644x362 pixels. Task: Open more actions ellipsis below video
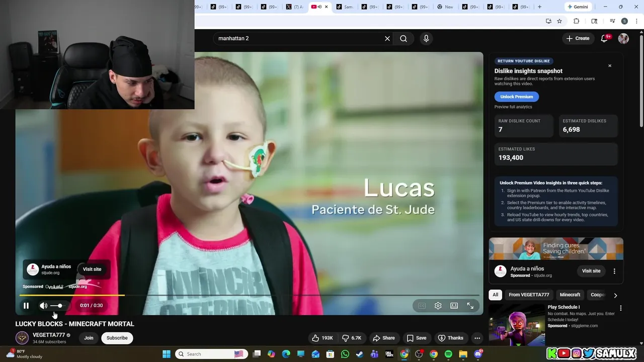(477, 338)
